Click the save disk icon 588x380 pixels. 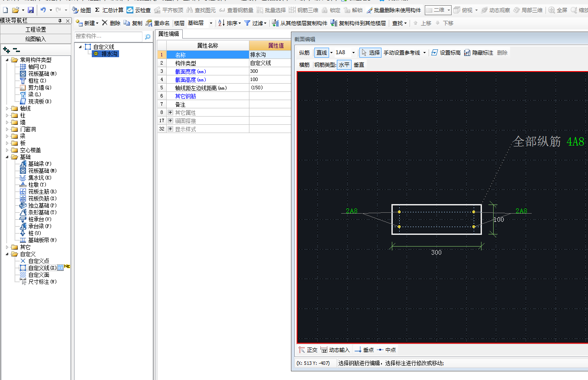pos(31,10)
